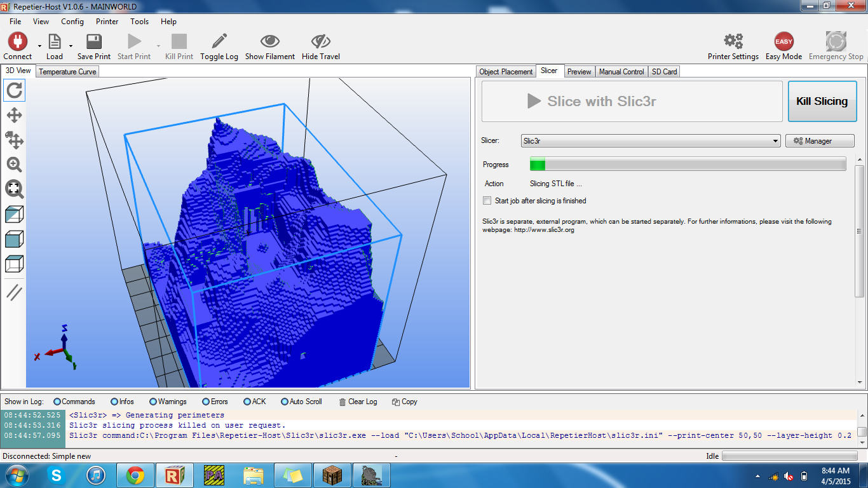Toggle parallel projection lines icon
Screen dimensions: 868x488
[14, 292]
